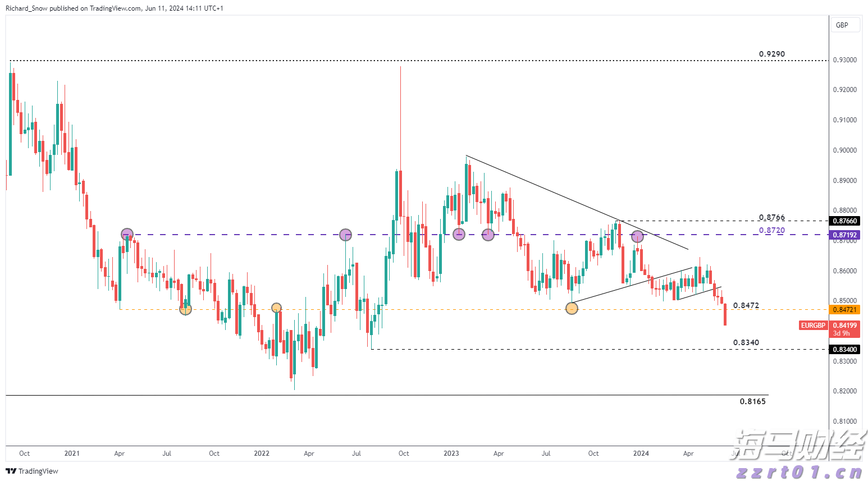This screenshot has height=481, width=868.
Task: Click the 3d 9h countdown under EURGBP price
Action: point(842,333)
